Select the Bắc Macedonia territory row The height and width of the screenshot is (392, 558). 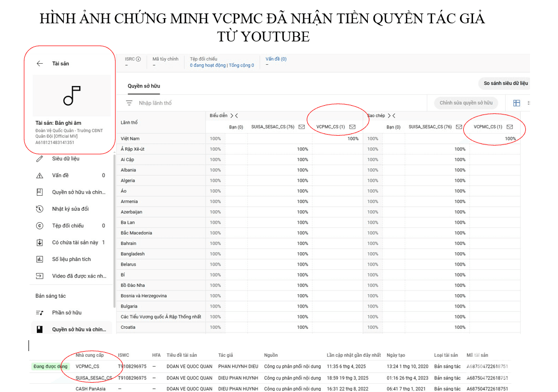[x=319, y=233]
